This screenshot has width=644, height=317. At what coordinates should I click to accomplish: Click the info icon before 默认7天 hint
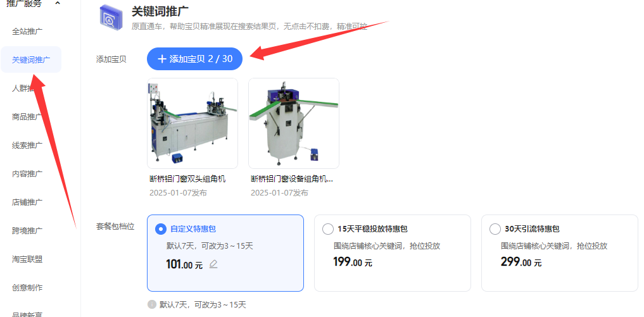(x=152, y=304)
